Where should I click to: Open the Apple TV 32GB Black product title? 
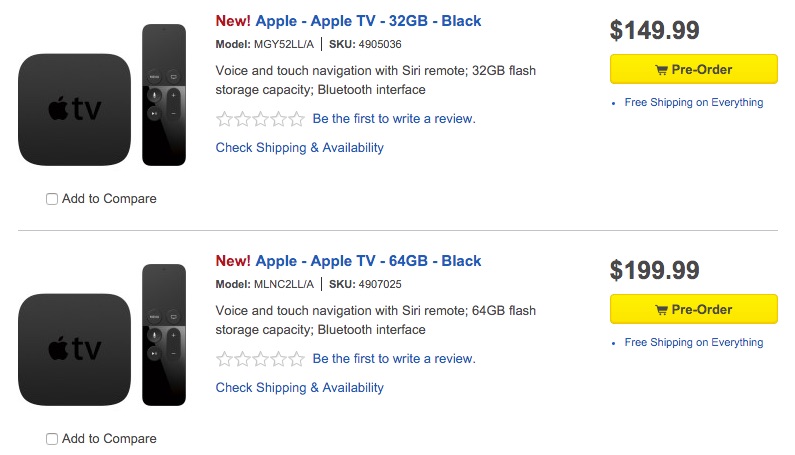368,21
